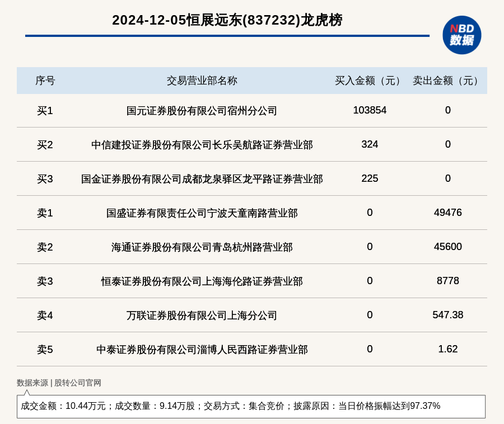Click 海通证券股份有限公司青岛杭州路营业部

pos(202,247)
